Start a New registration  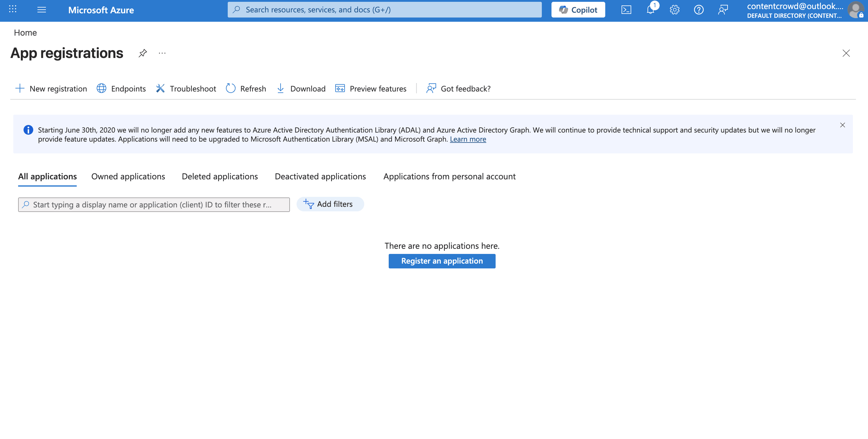51,88
